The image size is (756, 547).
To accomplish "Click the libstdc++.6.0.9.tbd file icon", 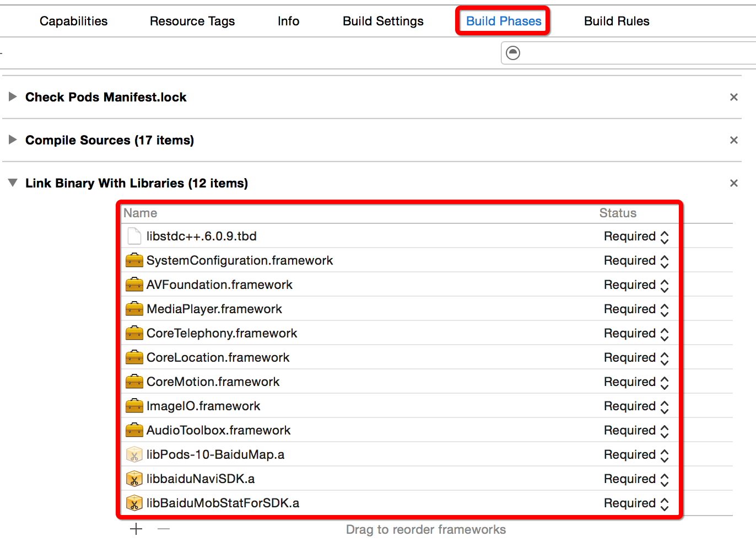I will click(134, 236).
